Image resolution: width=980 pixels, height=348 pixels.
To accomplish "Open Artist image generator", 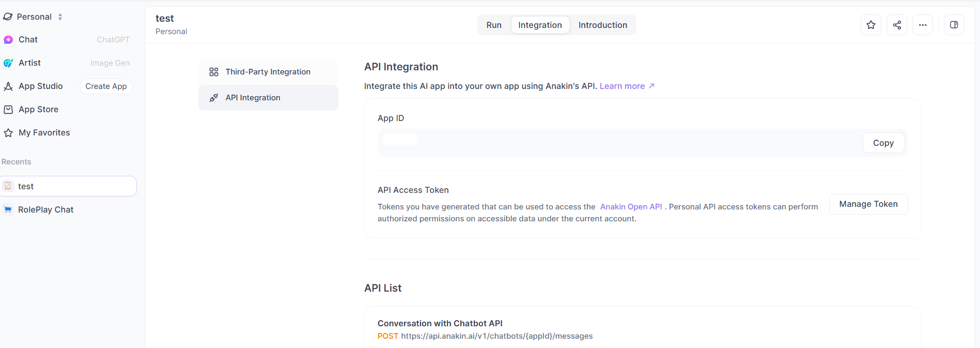I will 29,63.
